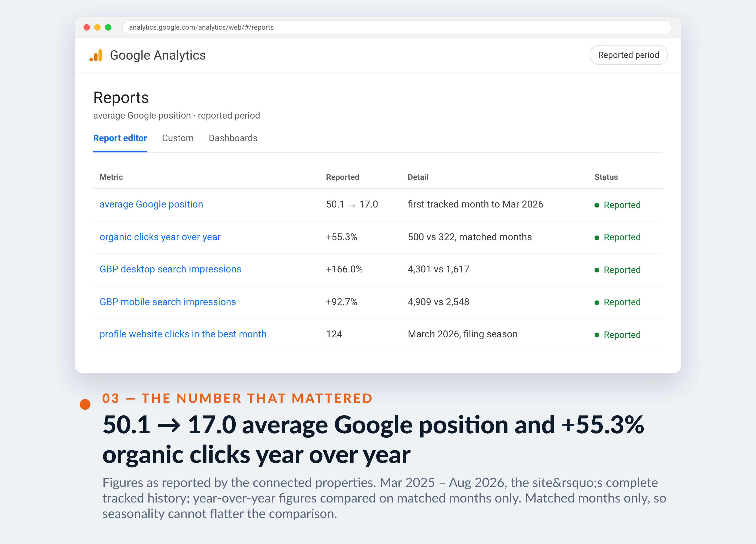Click Reported status in GBP desktop row
This screenshot has height=544, width=756.
click(617, 270)
